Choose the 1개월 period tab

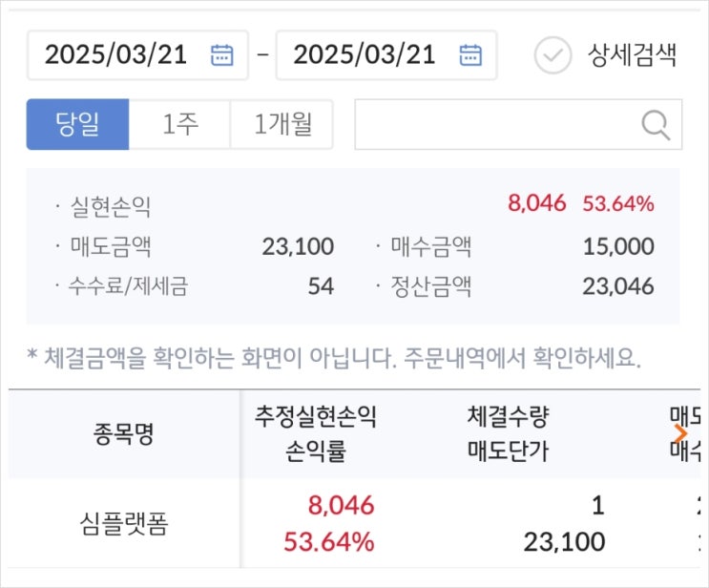[x=282, y=124]
